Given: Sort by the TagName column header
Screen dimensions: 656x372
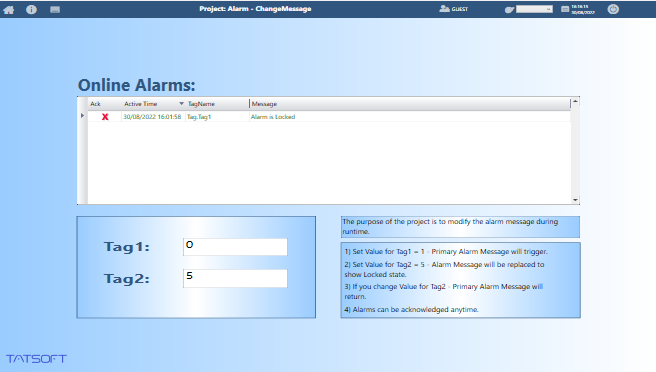Looking at the screenshot, I should 201,104.
